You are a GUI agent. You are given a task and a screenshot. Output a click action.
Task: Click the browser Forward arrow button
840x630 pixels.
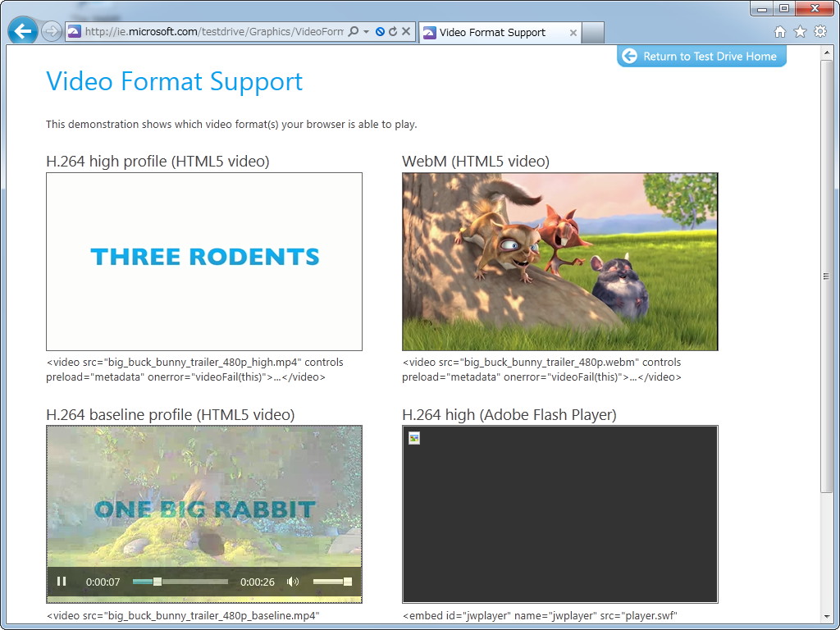pos(52,32)
